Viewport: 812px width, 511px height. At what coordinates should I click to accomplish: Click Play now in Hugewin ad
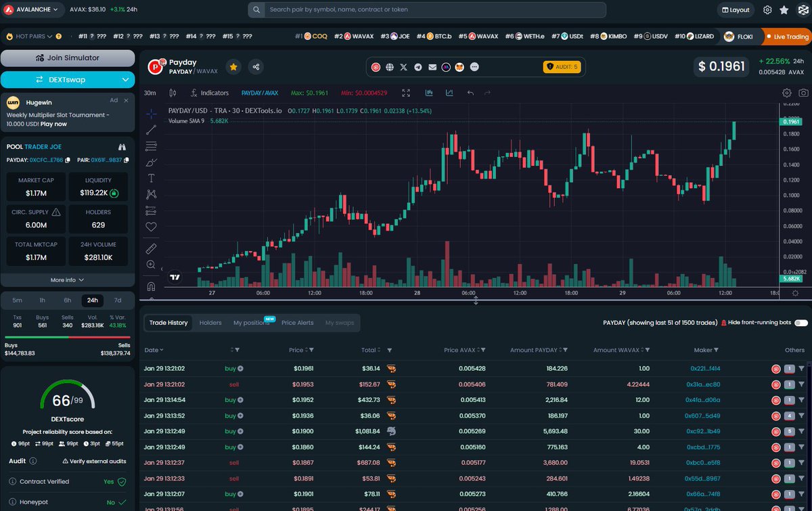(x=53, y=124)
